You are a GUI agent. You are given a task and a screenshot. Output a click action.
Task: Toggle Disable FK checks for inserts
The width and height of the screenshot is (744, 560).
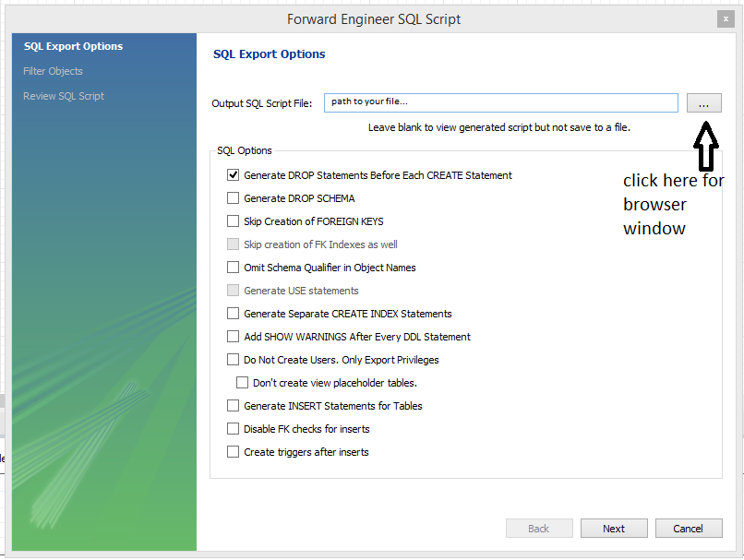[234, 429]
